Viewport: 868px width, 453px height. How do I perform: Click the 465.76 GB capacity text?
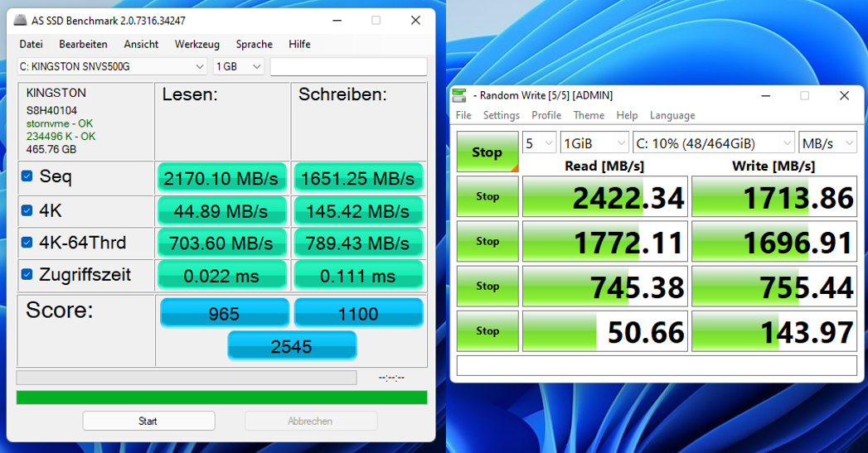tap(51, 149)
